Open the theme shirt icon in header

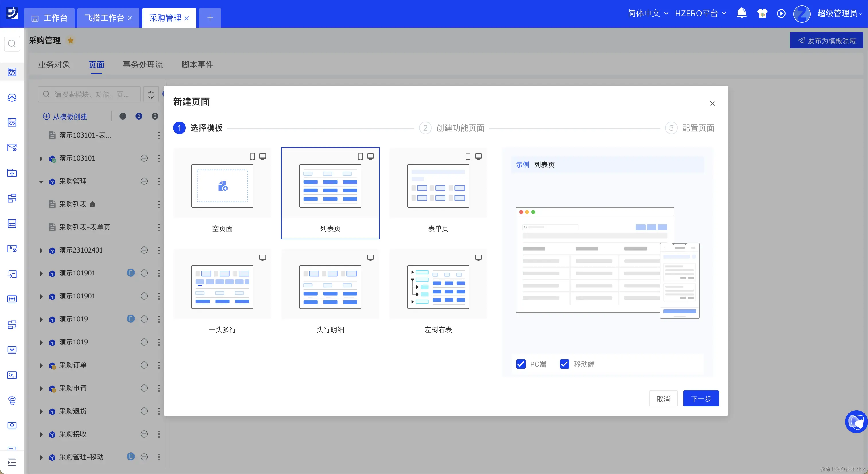[762, 13]
